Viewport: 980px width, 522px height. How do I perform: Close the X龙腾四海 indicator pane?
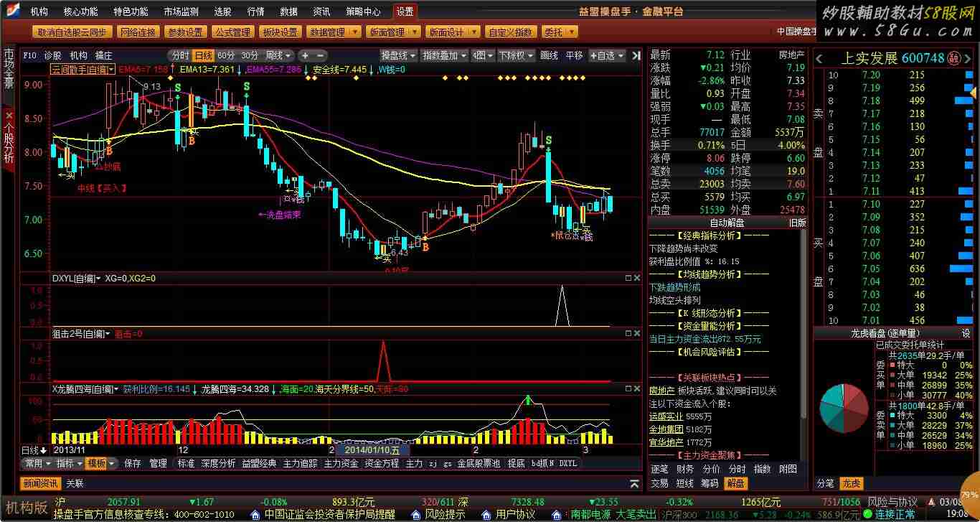(x=636, y=388)
